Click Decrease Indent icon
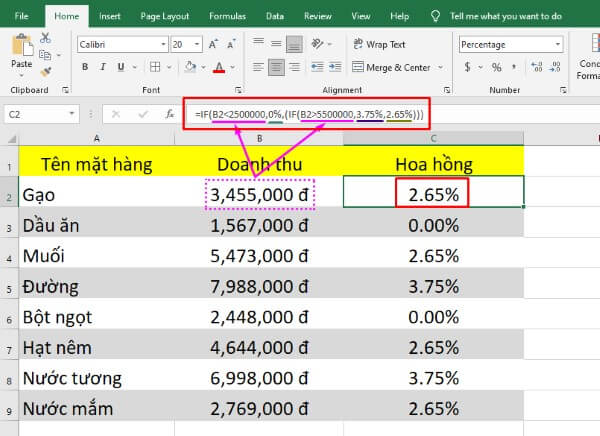 [317, 67]
